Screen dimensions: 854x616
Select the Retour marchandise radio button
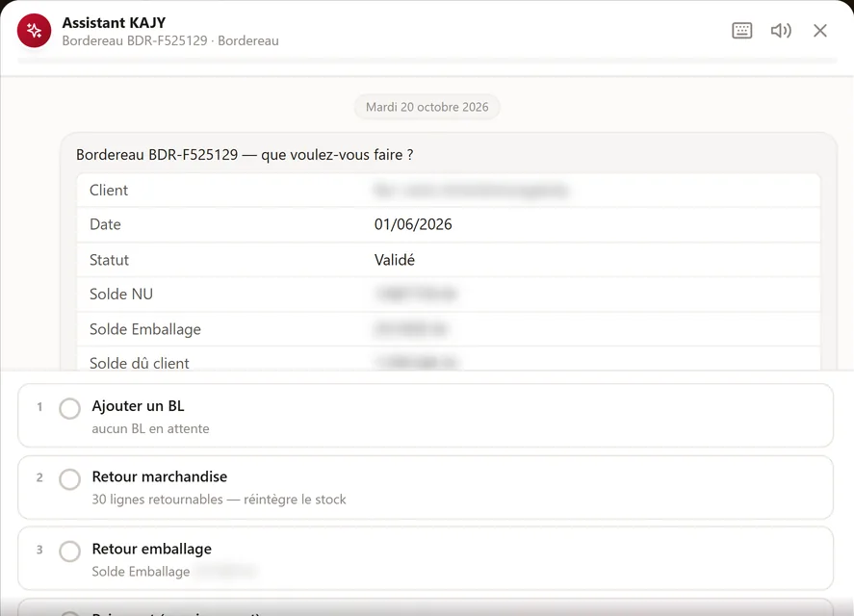69,479
